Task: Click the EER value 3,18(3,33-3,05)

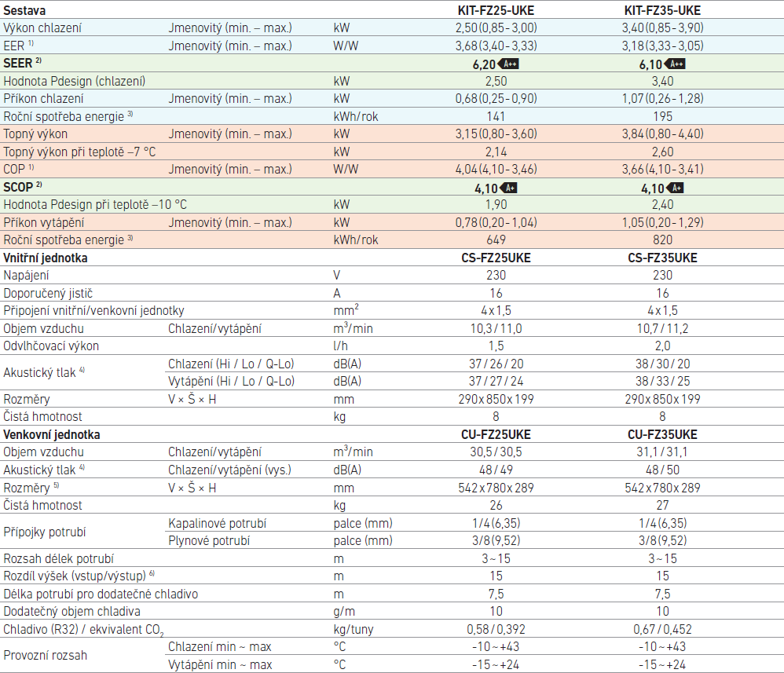Action: (x=662, y=46)
